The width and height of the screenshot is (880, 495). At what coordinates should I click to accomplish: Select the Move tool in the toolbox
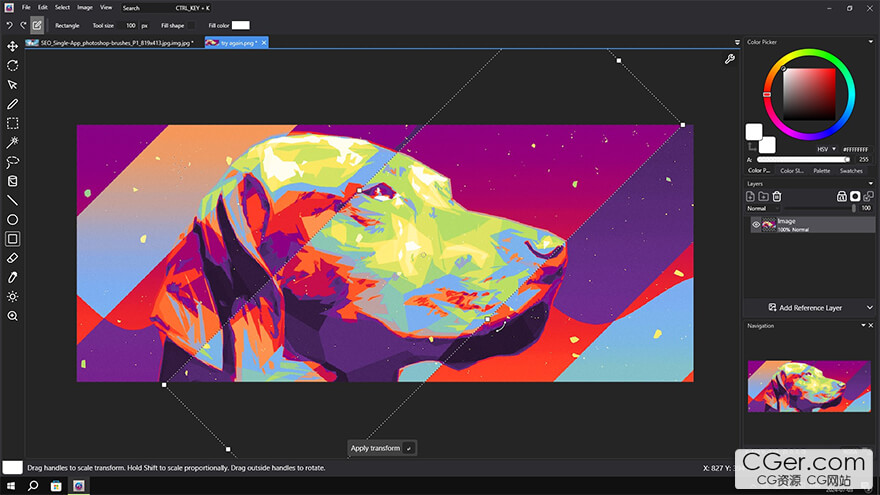click(x=13, y=46)
